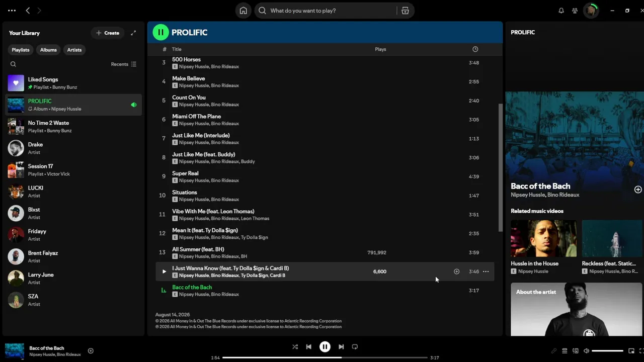Skip to next track

[x=341, y=347]
